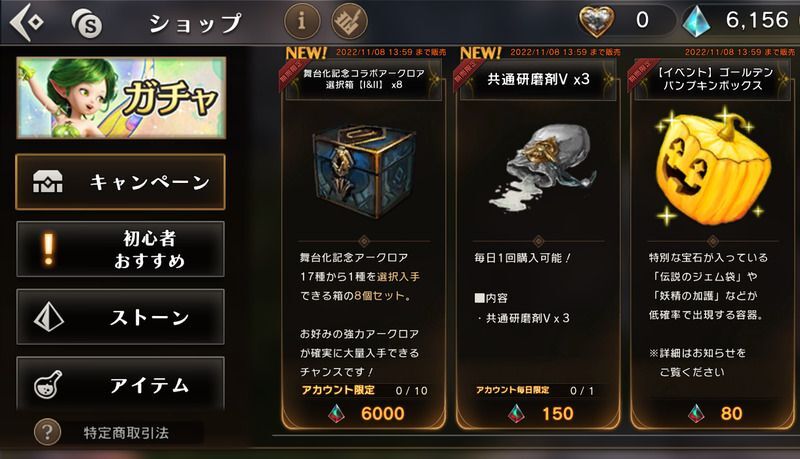The width and height of the screenshot is (800, 459).
Task: Buy 共通研磨剤V x3 for 150
Action: pyautogui.click(x=539, y=414)
